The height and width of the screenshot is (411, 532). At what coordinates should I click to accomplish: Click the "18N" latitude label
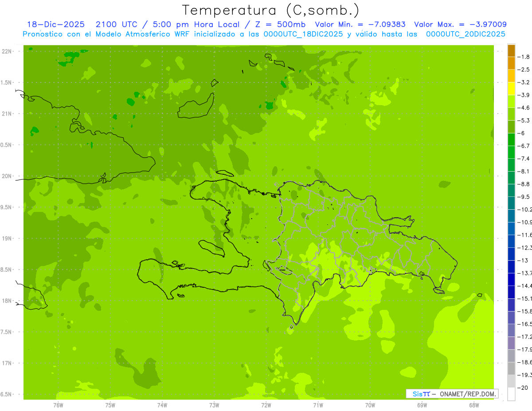tap(7, 301)
